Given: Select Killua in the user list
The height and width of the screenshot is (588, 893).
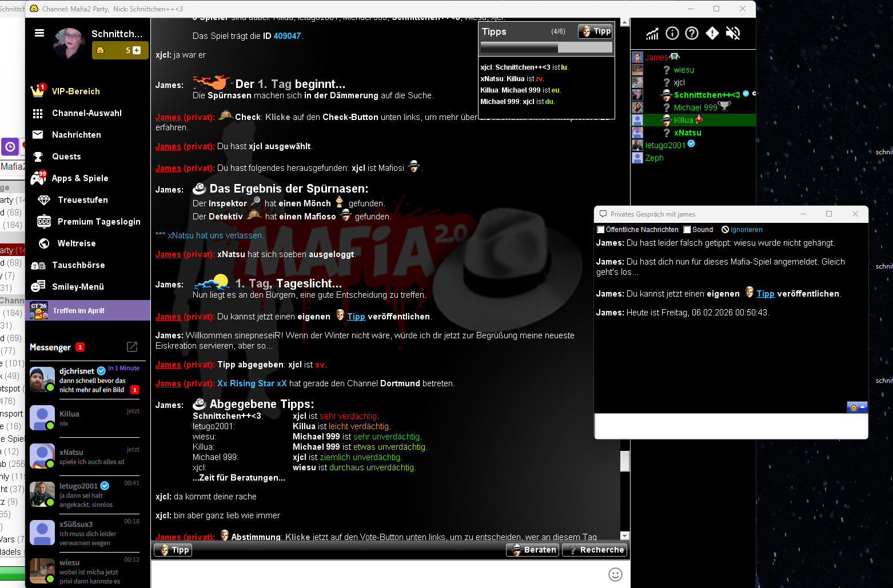Looking at the screenshot, I should (x=683, y=120).
